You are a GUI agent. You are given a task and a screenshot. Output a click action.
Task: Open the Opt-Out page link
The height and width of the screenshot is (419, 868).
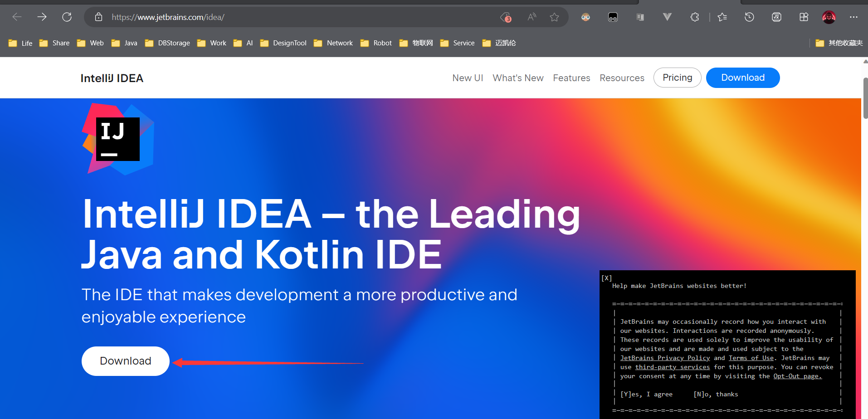coord(797,376)
